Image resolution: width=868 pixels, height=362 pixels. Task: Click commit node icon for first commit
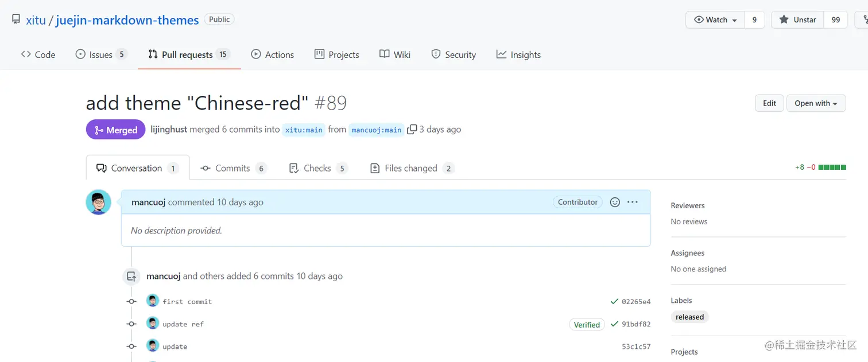point(131,301)
